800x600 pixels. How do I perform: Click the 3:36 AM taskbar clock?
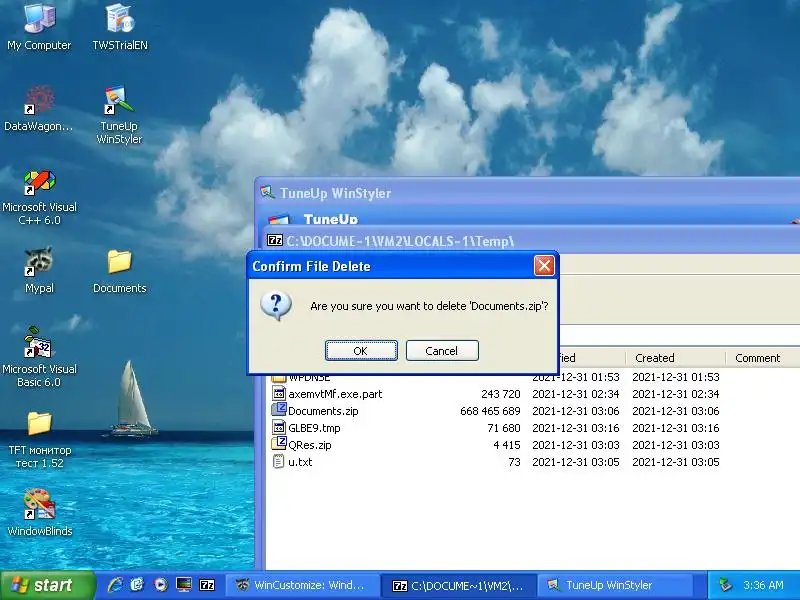click(x=763, y=585)
